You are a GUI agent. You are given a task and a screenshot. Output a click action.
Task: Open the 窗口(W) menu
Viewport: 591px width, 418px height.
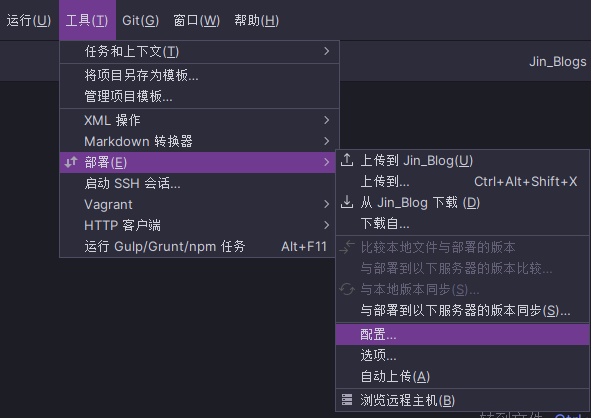196,20
